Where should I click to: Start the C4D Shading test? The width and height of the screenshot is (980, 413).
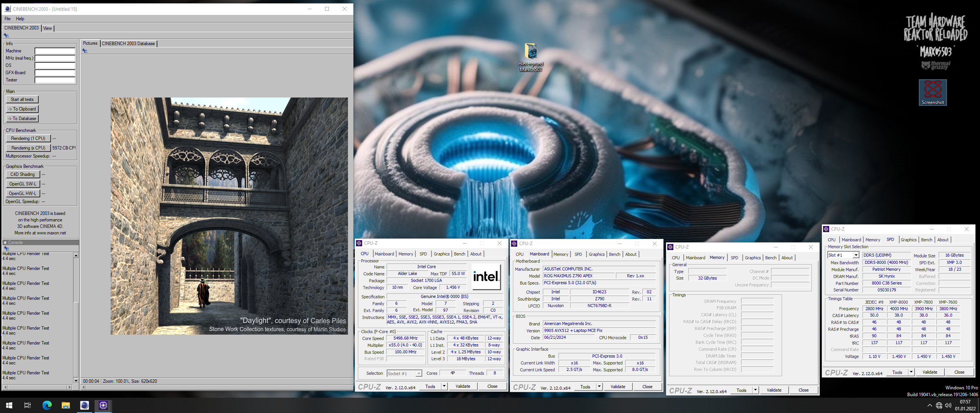coord(23,174)
